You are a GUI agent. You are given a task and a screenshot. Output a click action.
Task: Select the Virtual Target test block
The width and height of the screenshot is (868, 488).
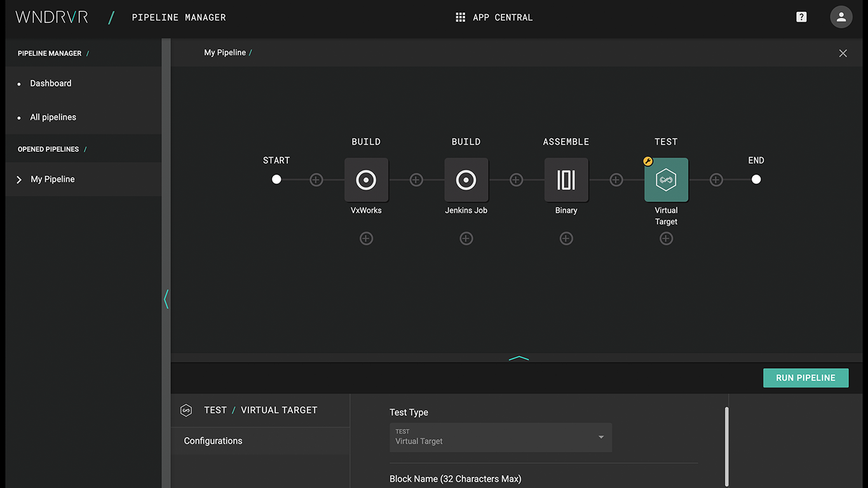666,180
